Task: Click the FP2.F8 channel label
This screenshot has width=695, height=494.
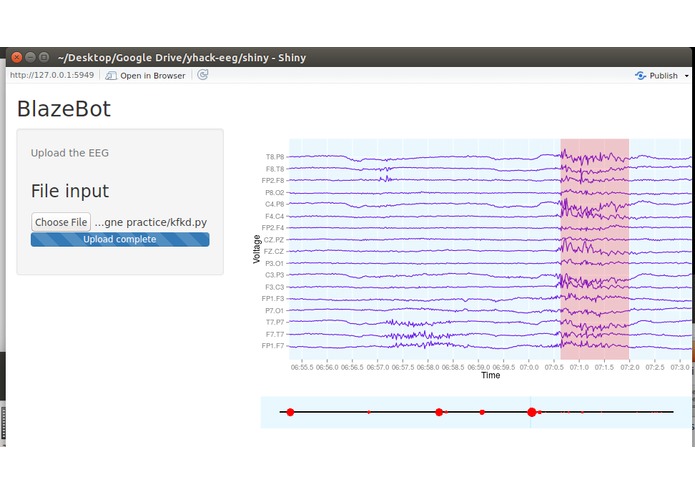Action: pos(273,180)
